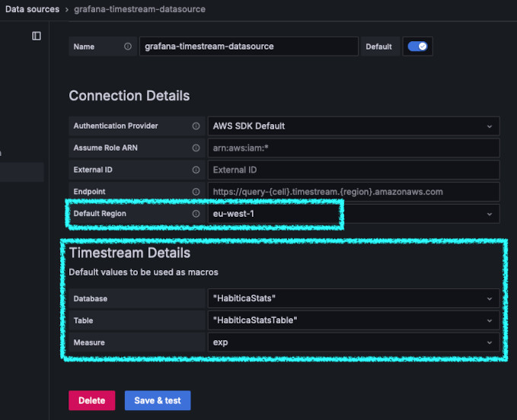Show info icon beside Endpoint
The image size is (517, 420).
click(196, 192)
